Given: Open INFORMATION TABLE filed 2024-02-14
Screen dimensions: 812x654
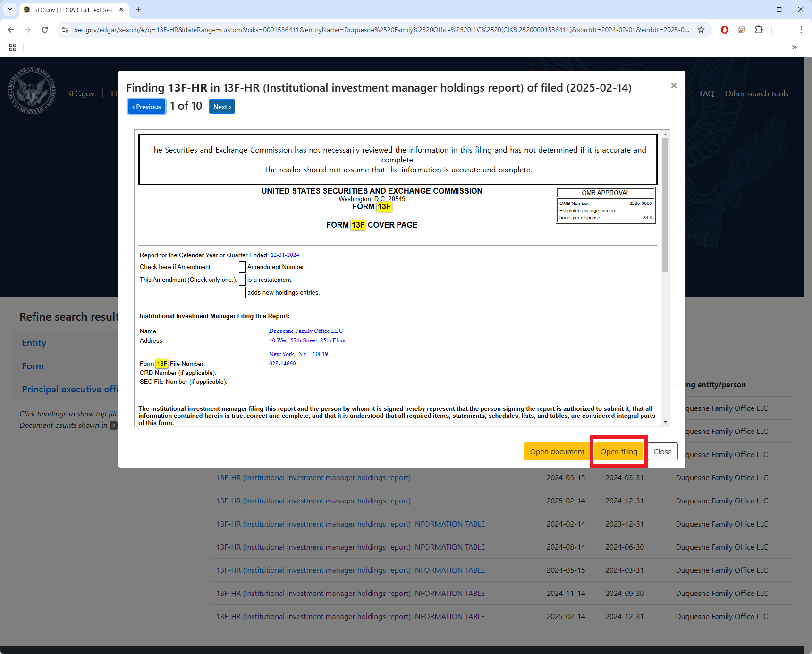Looking at the screenshot, I should (351, 524).
